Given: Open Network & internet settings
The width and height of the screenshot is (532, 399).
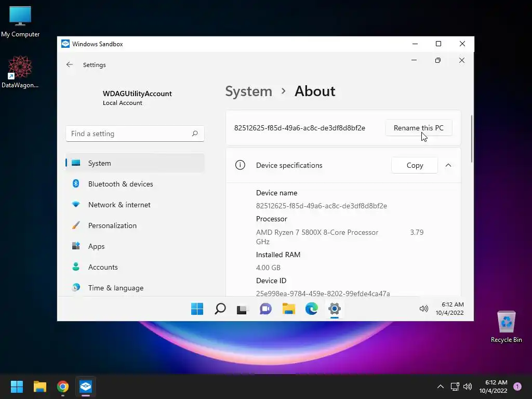Looking at the screenshot, I should (135, 205).
